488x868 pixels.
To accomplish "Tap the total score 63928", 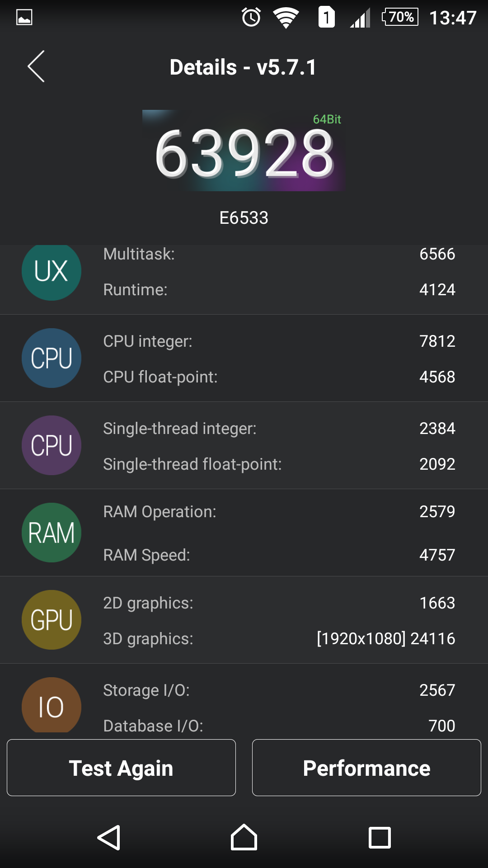I will (x=244, y=153).
